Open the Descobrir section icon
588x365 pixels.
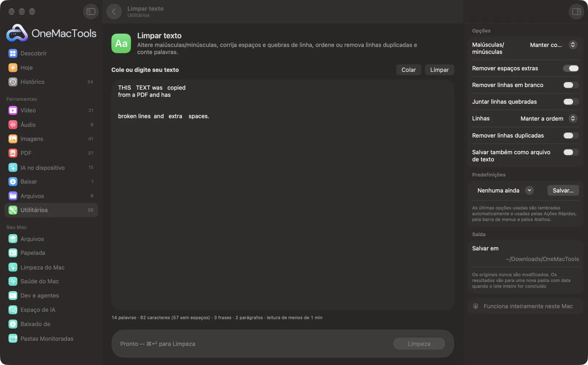point(13,54)
